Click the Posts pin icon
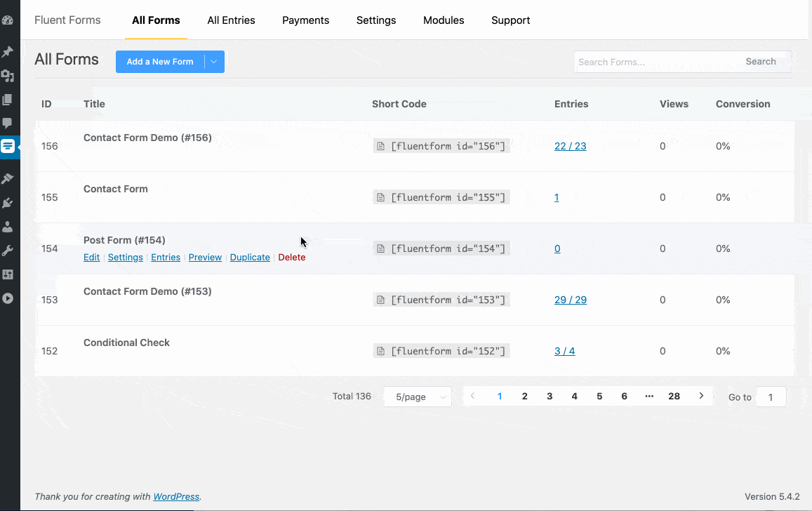This screenshot has height=511, width=812. click(x=8, y=52)
